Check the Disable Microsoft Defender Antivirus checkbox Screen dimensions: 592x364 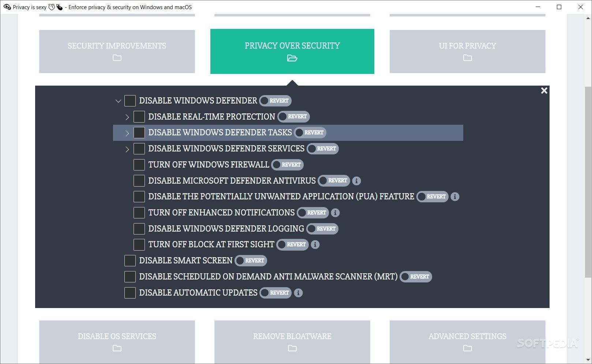[x=139, y=181]
